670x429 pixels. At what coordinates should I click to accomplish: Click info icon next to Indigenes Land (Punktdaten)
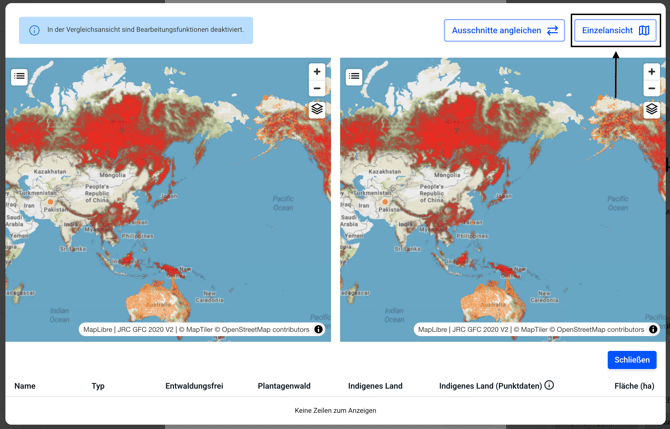549,385
